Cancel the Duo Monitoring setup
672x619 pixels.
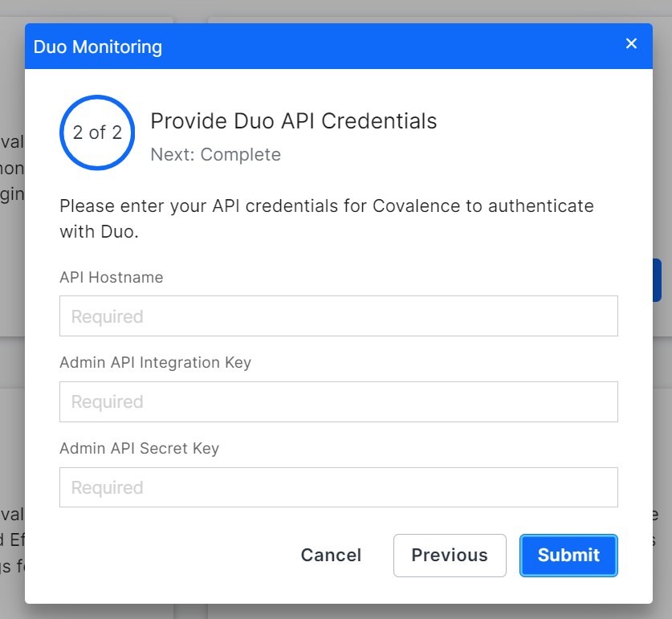point(331,555)
